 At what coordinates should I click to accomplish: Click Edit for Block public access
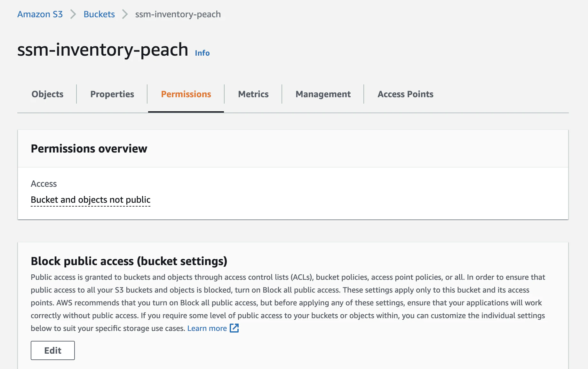click(53, 350)
